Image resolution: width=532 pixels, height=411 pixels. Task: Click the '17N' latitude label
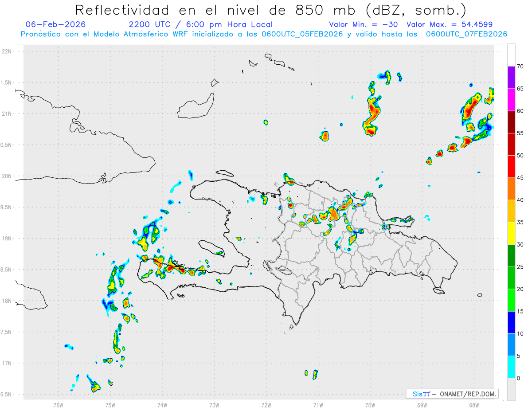[x=7, y=363]
